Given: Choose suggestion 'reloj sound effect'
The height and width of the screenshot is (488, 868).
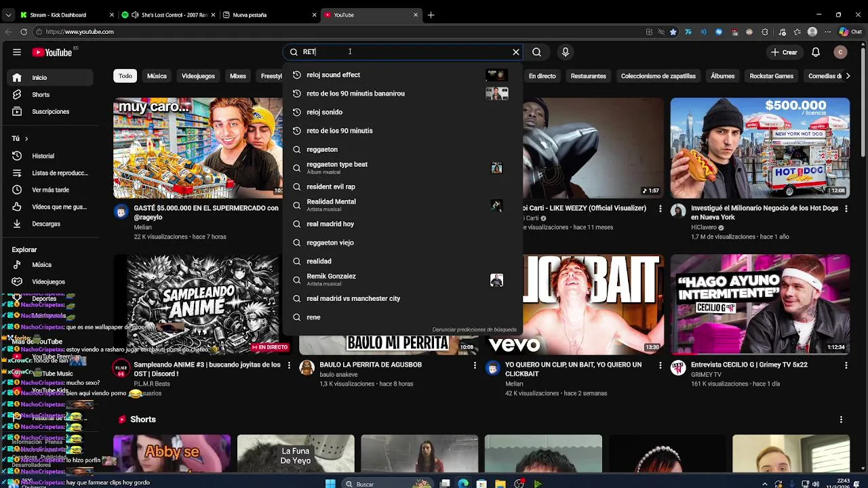Looking at the screenshot, I should click(402, 75).
